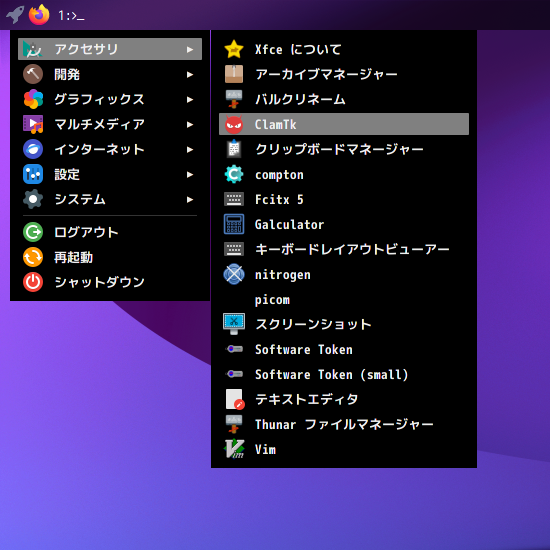Screen dimensions: 550x550
Task: Expand the グラフィックス submenu arrow
Action: pos(190,100)
